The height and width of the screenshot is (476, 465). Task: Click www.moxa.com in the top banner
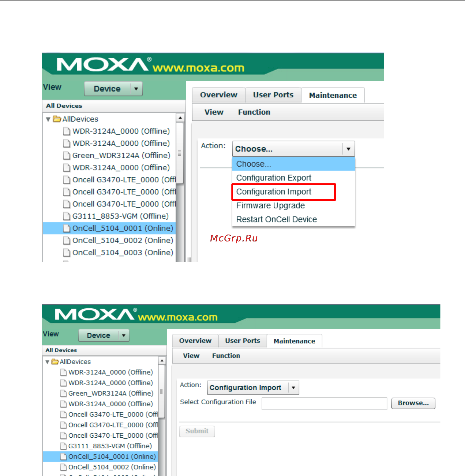(199, 68)
